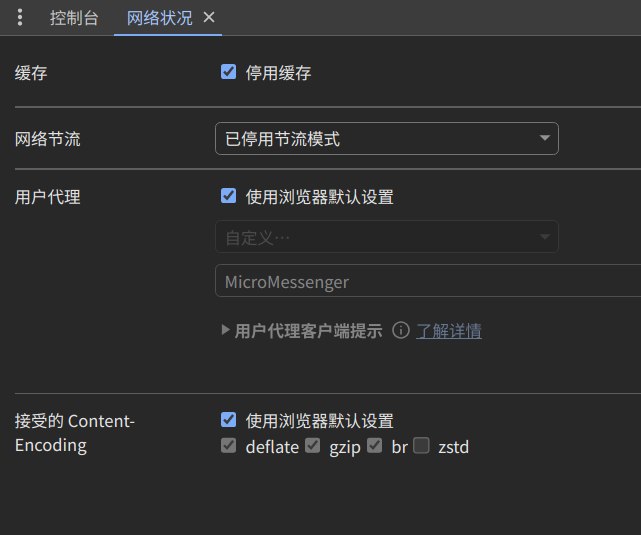This screenshot has height=535, width=641.
Task: Toggle the gzip encoding checkbox
Action: point(313,446)
